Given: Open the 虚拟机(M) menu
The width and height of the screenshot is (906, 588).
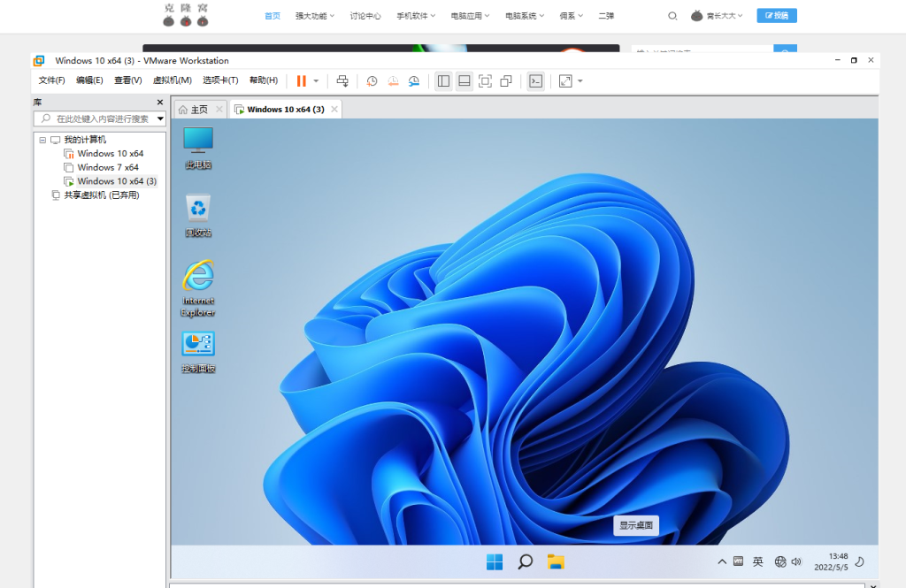Looking at the screenshot, I should 173,80.
